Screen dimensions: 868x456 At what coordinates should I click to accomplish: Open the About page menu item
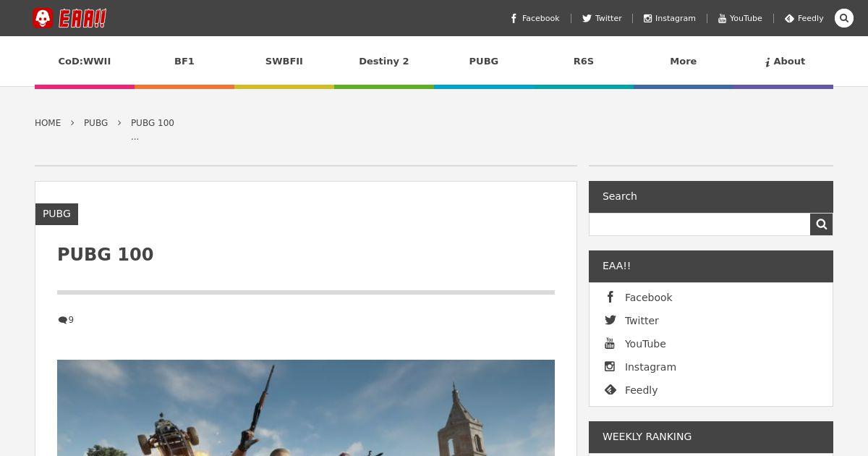pos(783,62)
